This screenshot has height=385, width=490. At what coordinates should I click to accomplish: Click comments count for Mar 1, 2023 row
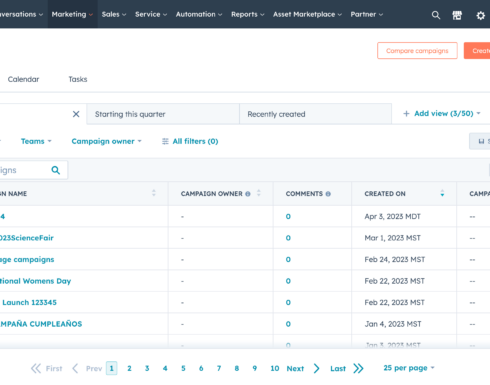pyautogui.click(x=288, y=238)
